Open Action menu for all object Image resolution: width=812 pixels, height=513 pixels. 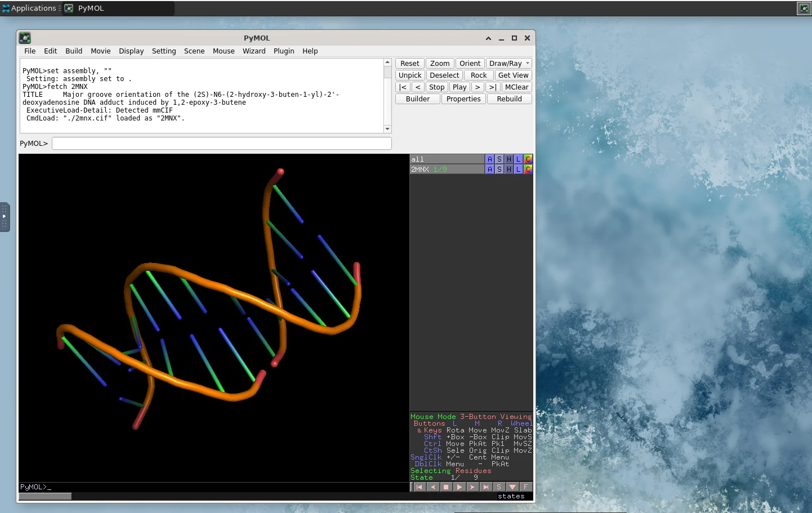coord(490,159)
